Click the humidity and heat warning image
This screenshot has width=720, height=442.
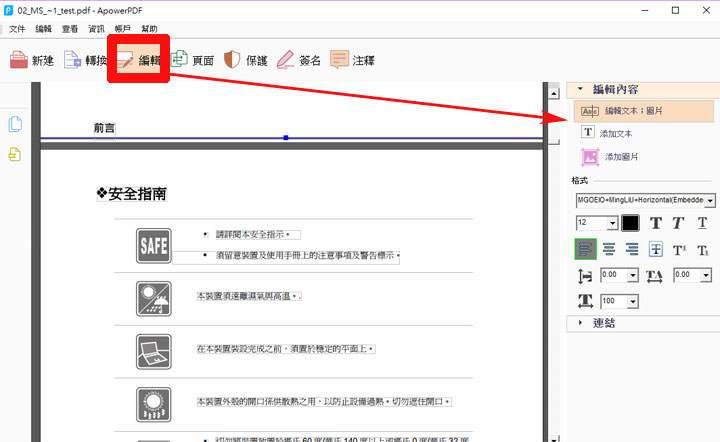click(154, 299)
